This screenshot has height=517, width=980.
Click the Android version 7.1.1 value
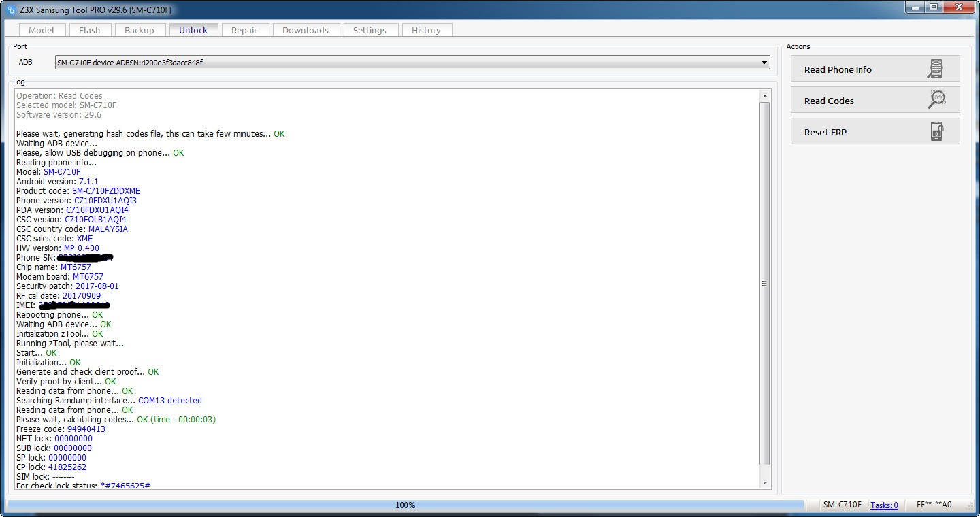(88, 182)
